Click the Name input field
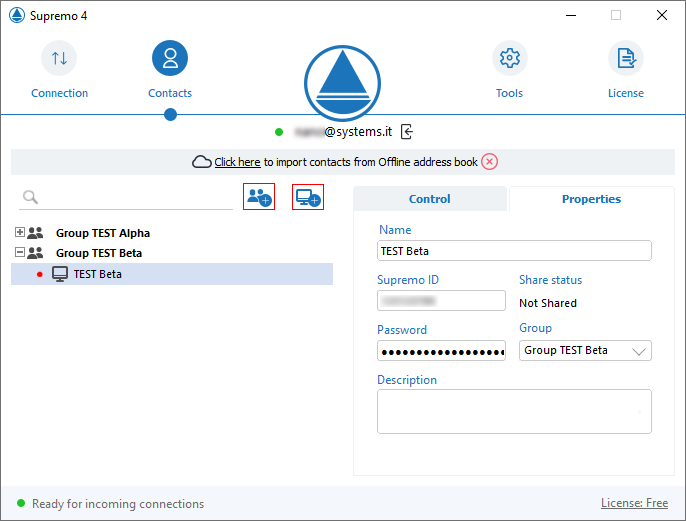The image size is (686, 521). (x=514, y=251)
